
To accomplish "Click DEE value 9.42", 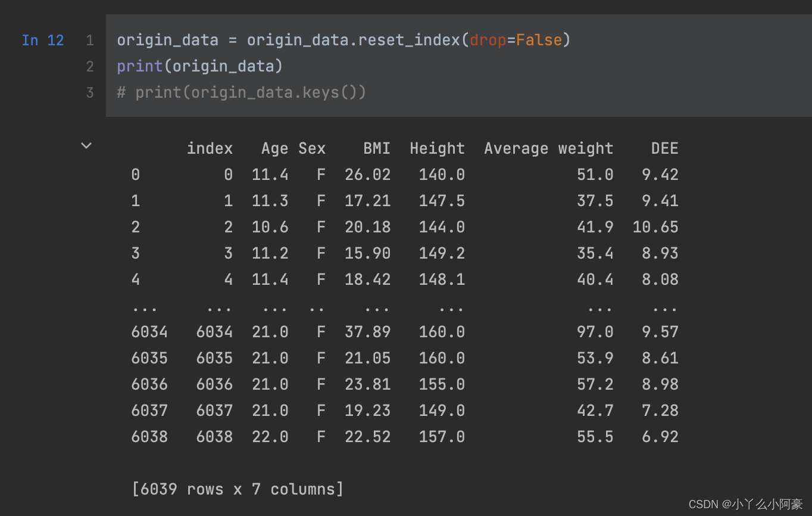I will pyautogui.click(x=660, y=175).
